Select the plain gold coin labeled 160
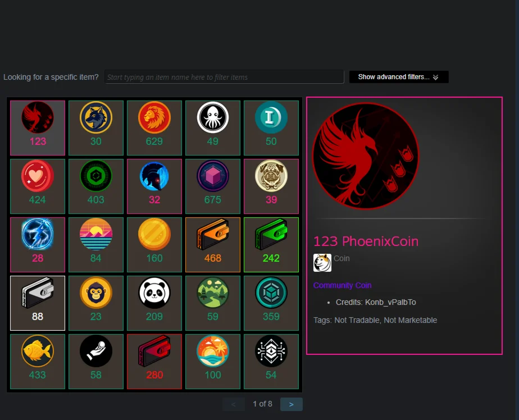This screenshot has height=420, width=519. 154,245
